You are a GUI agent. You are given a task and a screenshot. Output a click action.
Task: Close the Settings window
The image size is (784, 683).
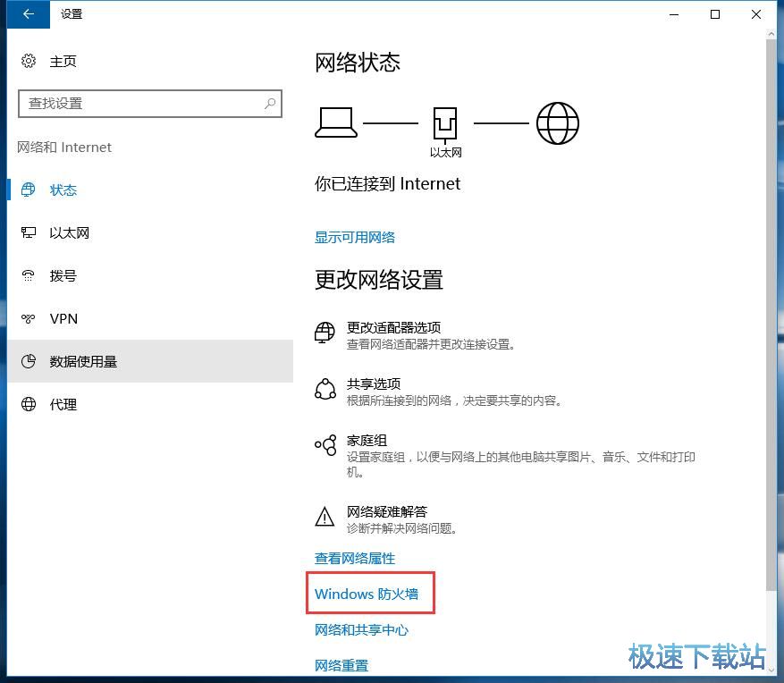pyautogui.click(x=756, y=14)
